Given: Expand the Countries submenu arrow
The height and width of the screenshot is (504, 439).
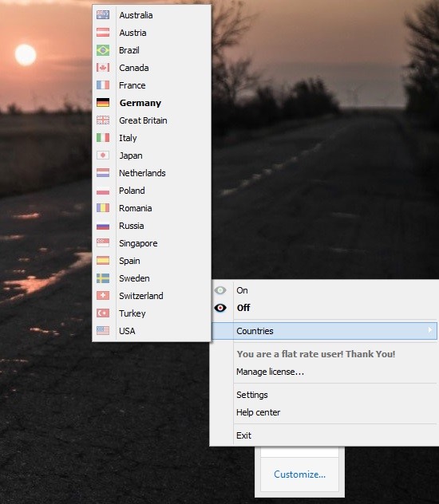Looking at the screenshot, I should (430, 330).
